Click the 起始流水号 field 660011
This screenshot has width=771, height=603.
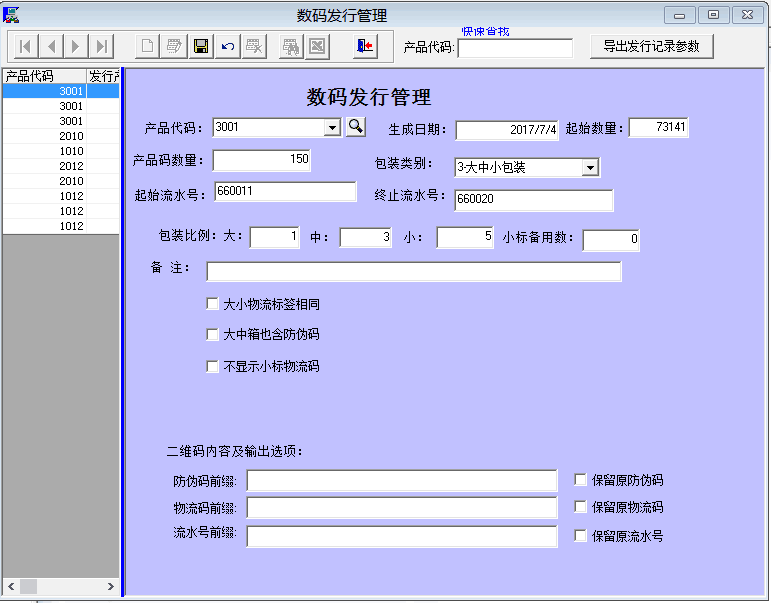point(285,191)
